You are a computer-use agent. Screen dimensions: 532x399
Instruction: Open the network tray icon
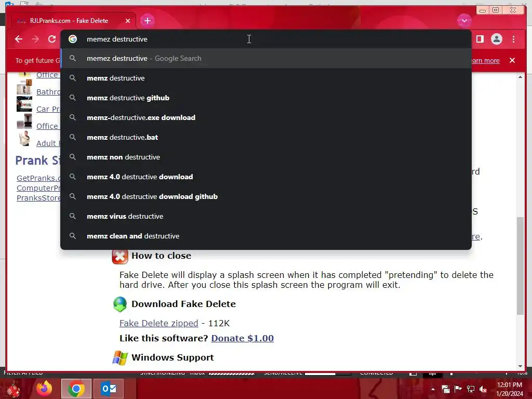471,389
